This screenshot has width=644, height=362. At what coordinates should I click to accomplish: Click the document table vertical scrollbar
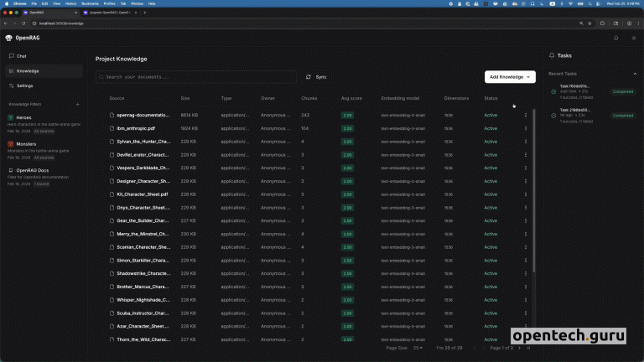click(533, 193)
